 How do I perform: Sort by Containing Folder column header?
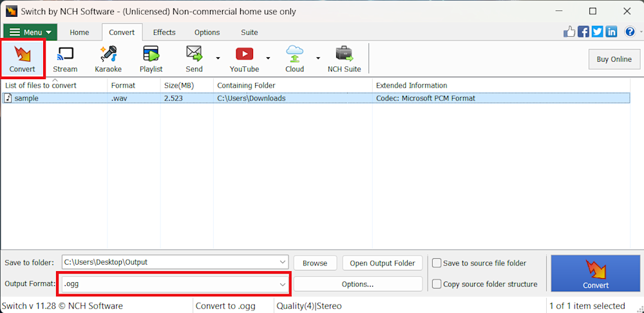tap(293, 86)
